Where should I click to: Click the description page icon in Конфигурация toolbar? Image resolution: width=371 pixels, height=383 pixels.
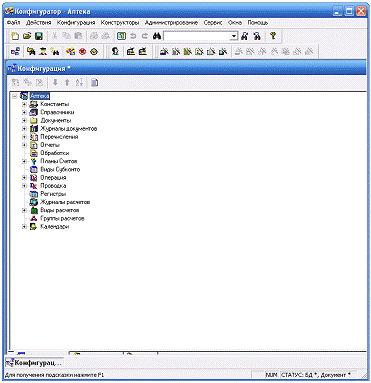click(x=94, y=82)
